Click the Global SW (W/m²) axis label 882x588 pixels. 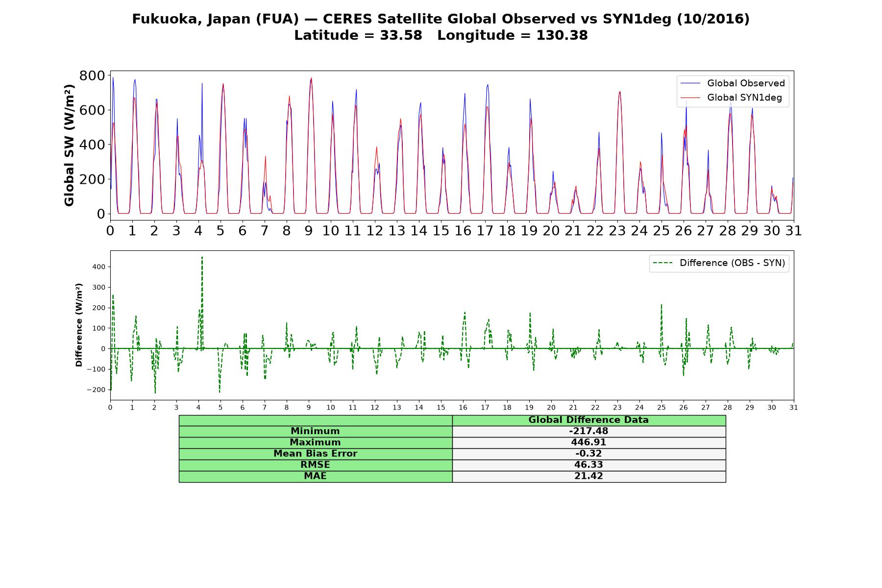coord(70,146)
